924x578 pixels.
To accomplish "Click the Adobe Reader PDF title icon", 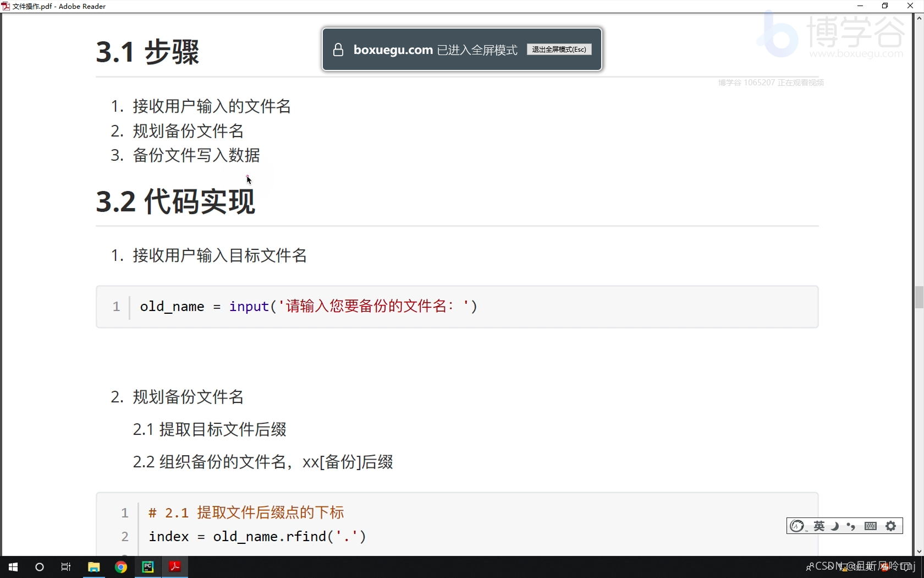I will 5,6.
